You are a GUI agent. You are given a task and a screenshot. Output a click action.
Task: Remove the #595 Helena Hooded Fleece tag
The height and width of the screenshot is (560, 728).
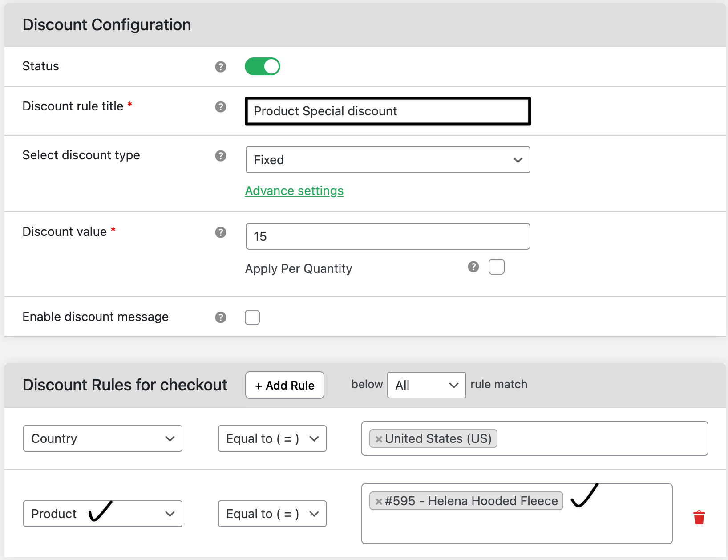pyautogui.click(x=379, y=502)
